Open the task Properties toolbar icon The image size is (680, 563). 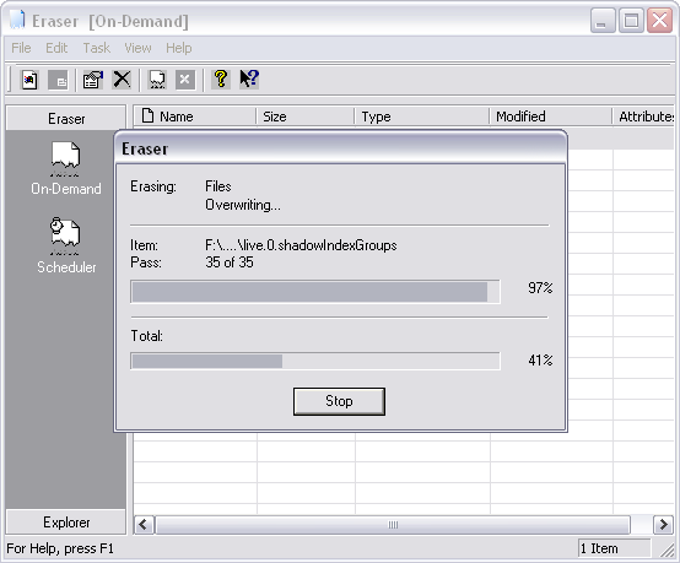pos(93,80)
